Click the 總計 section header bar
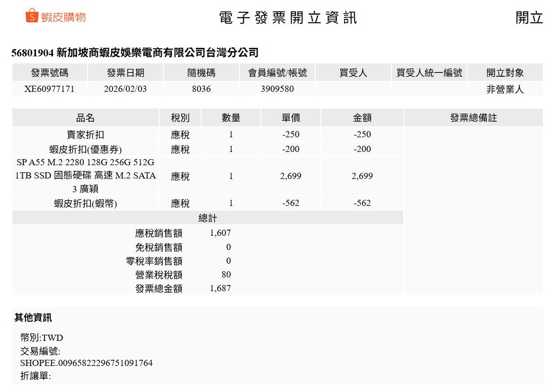Screen dimensions: 558x392 click(x=207, y=218)
